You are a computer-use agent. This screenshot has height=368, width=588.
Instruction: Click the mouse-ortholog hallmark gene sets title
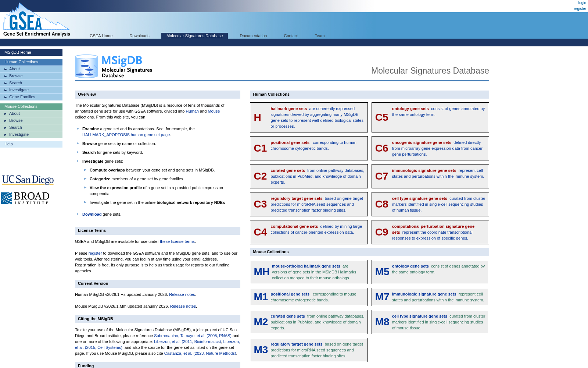coord(306,266)
